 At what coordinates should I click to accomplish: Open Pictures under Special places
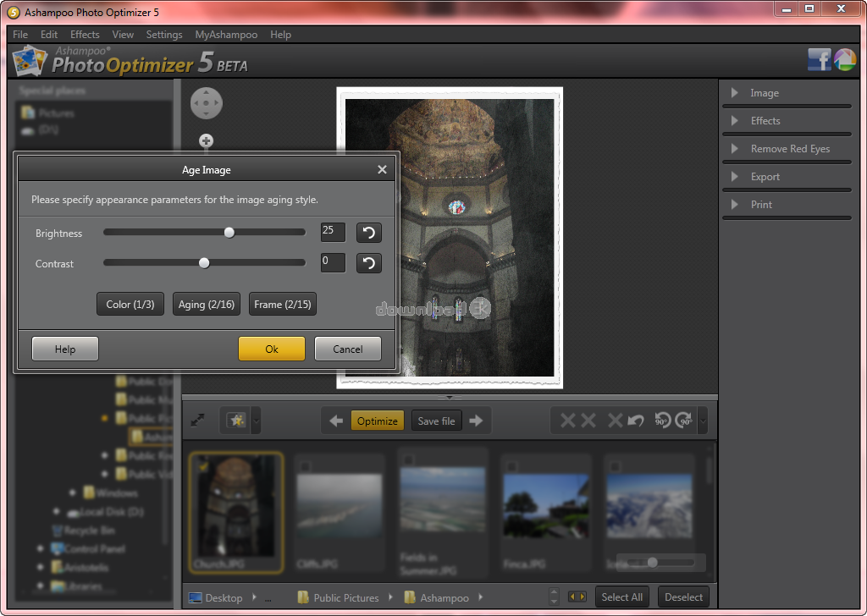coord(48,113)
